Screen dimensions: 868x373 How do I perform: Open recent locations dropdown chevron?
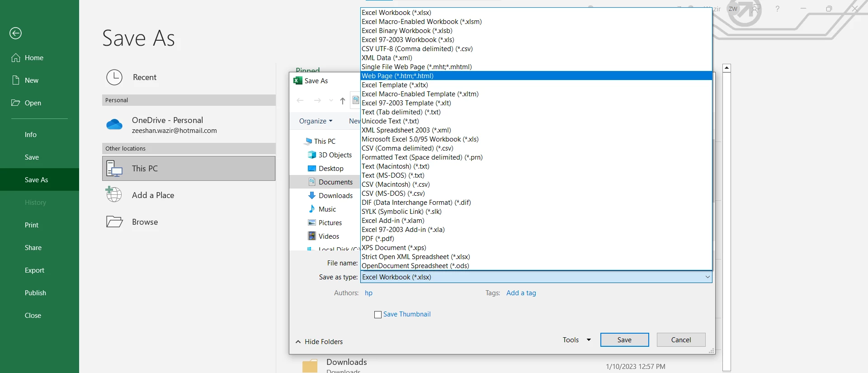(x=331, y=100)
